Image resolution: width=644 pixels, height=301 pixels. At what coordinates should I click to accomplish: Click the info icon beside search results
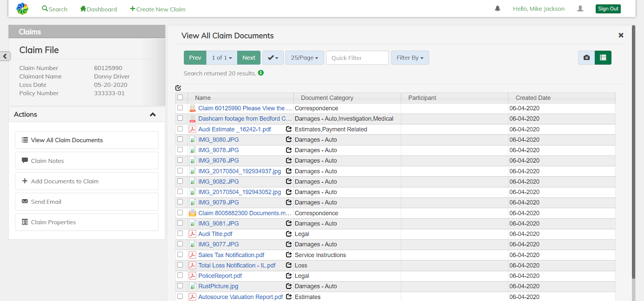coord(261,73)
